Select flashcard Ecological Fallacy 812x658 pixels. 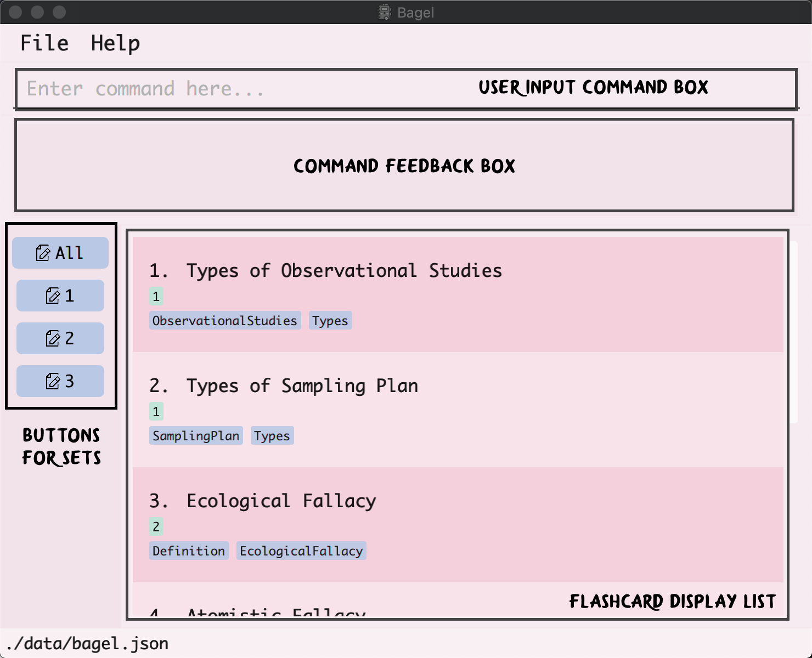(458, 525)
